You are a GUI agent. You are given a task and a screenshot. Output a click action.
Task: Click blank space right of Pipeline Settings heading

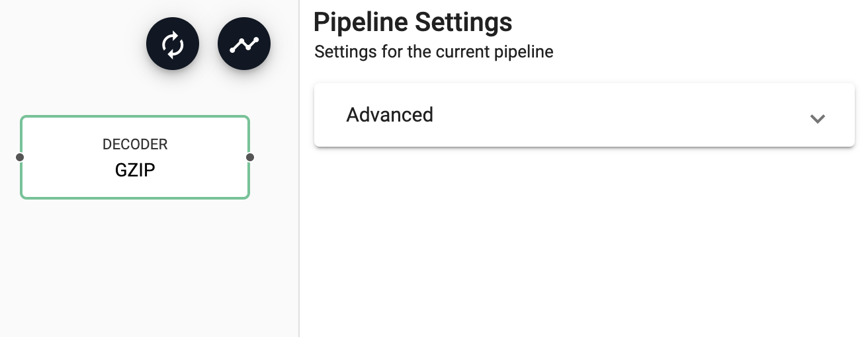click(688, 22)
